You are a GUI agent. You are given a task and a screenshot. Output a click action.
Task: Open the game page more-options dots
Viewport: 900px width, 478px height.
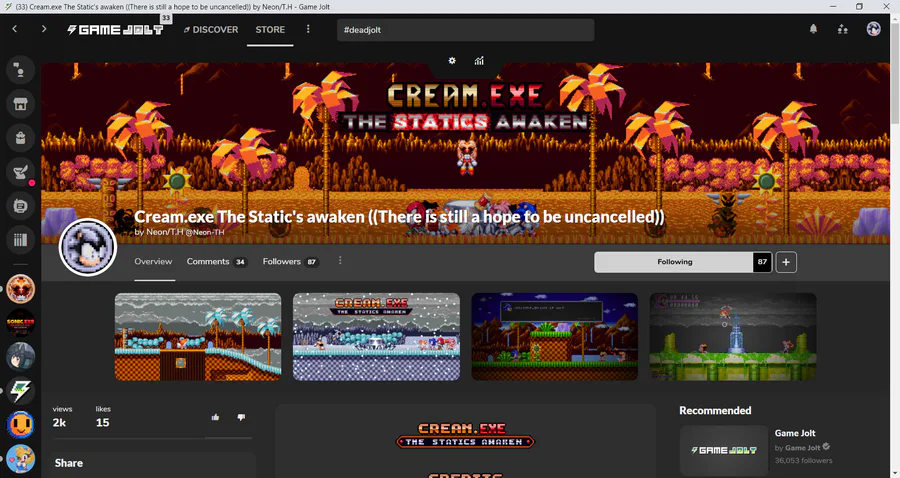tap(340, 261)
